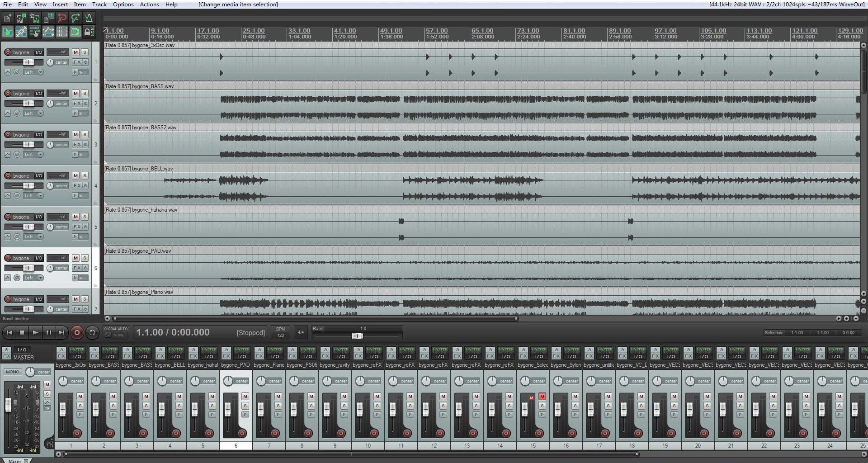Click the envelope icon on track 1
Screen dimensions: 868x463
pos(8,72)
